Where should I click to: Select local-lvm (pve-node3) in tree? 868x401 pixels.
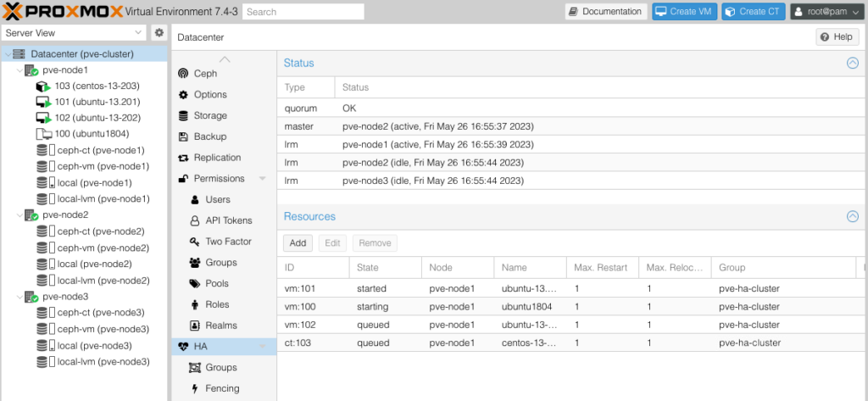84,362
